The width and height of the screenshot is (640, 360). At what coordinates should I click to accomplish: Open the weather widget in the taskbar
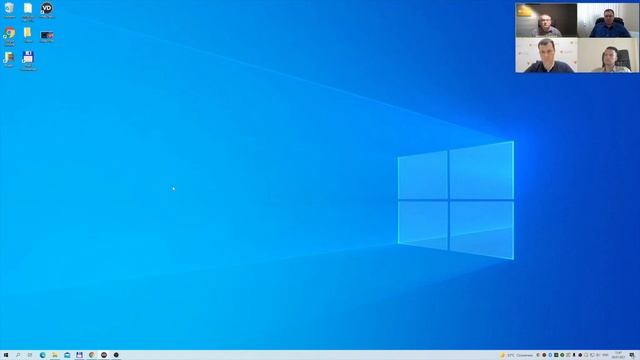(517, 355)
